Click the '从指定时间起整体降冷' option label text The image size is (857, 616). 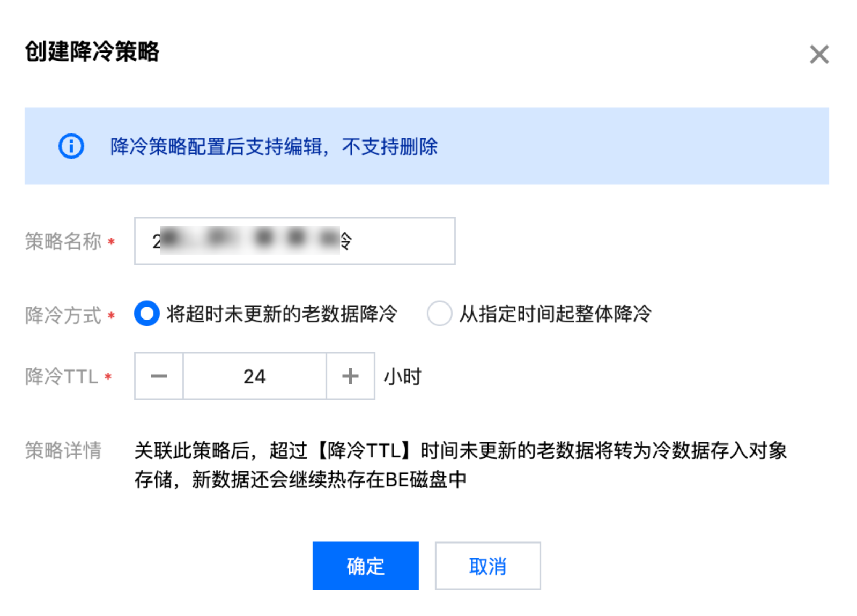coord(555,314)
